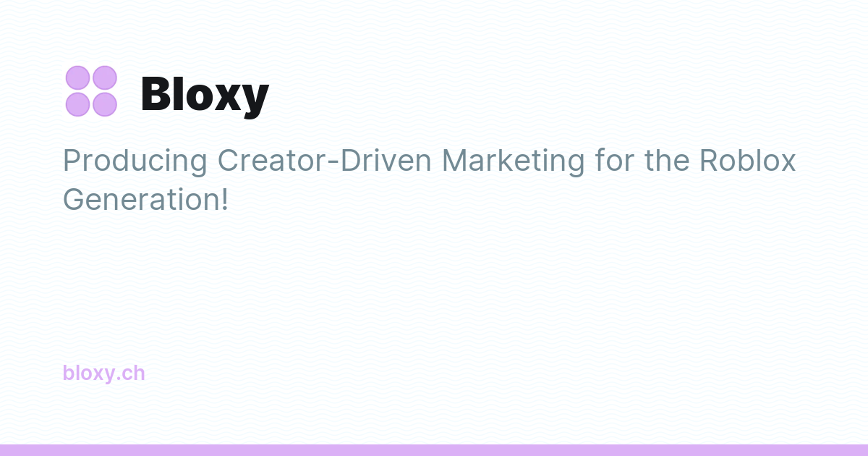Select the top-left circle of the logo

click(77, 77)
